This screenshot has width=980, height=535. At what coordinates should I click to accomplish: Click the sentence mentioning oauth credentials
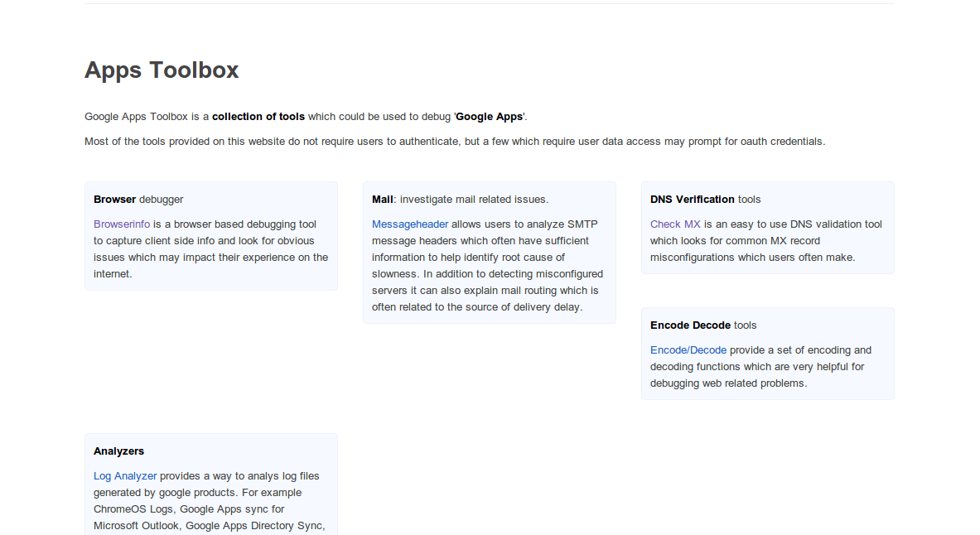coord(454,142)
